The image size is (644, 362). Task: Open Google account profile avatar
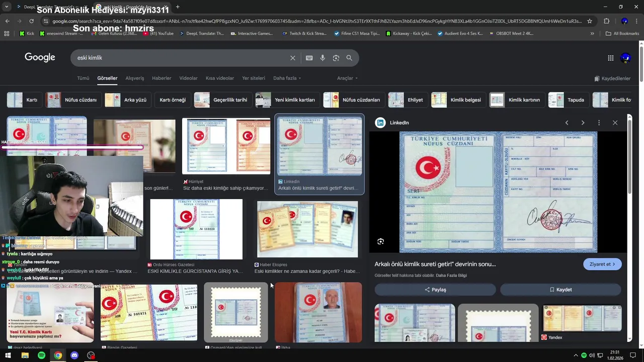point(626,58)
